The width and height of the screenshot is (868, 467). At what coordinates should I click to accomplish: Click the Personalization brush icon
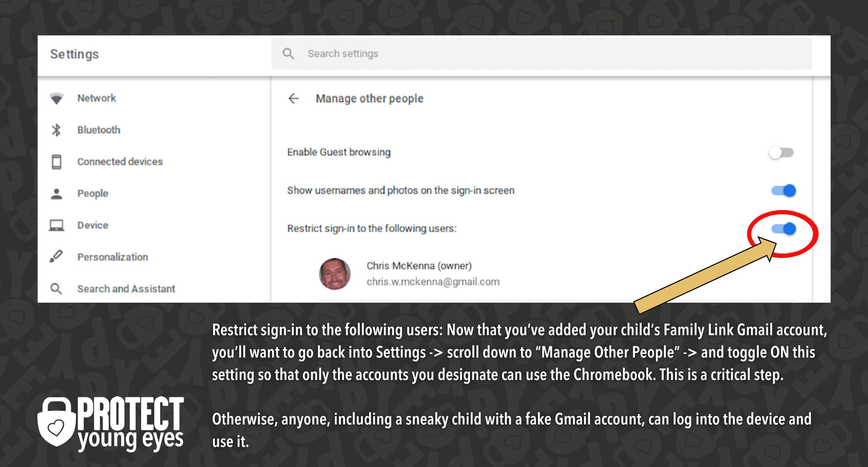56,257
